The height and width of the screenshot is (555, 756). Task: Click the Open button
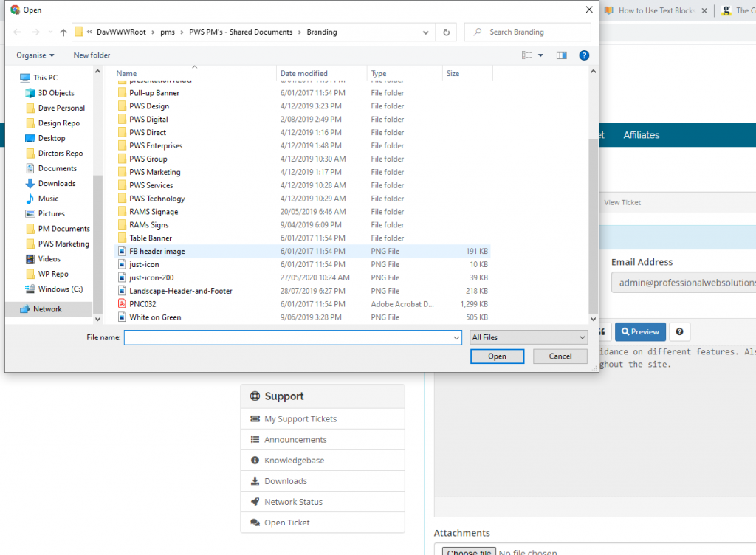[x=497, y=356]
